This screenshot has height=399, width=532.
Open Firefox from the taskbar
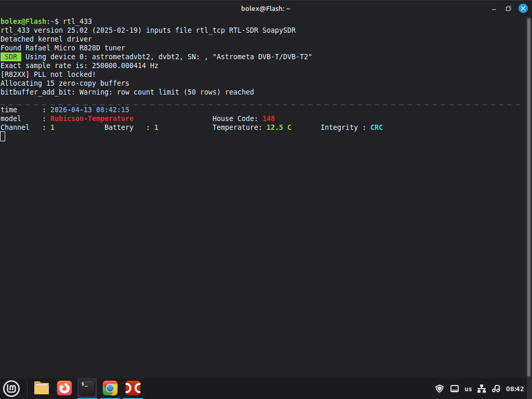pyautogui.click(x=64, y=388)
